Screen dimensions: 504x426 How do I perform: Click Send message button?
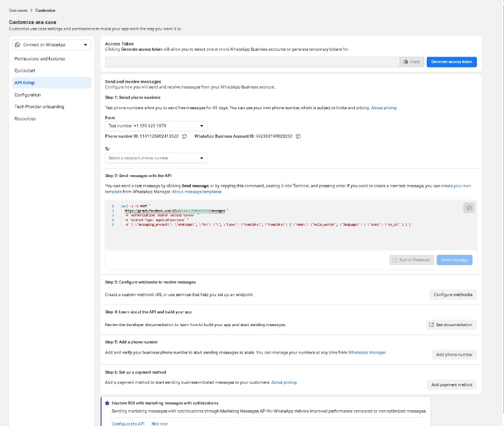[x=454, y=260]
